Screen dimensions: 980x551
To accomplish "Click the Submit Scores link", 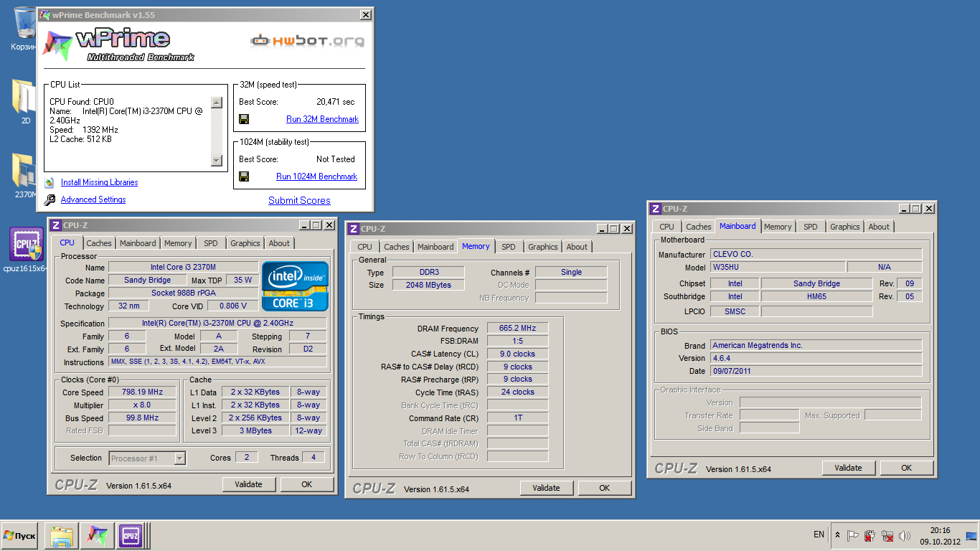I will tap(299, 201).
